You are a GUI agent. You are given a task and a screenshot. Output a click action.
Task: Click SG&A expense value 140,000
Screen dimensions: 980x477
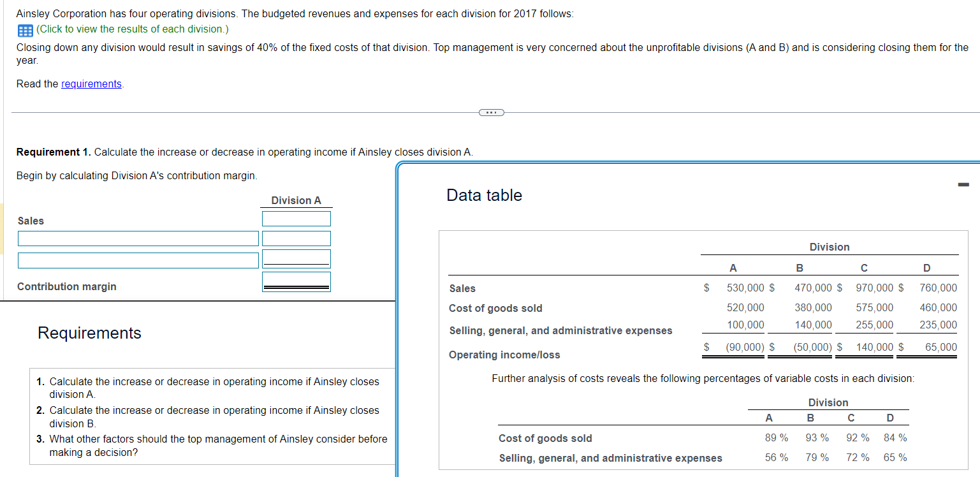coord(813,325)
